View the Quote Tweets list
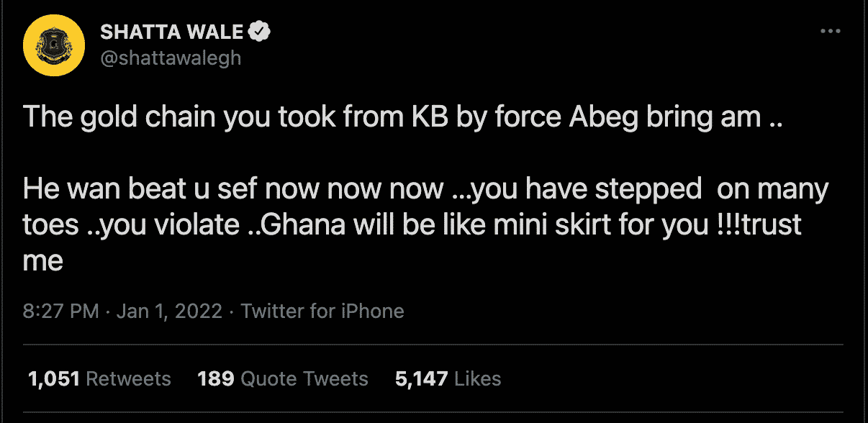The image size is (868, 423). pyautogui.click(x=283, y=378)
